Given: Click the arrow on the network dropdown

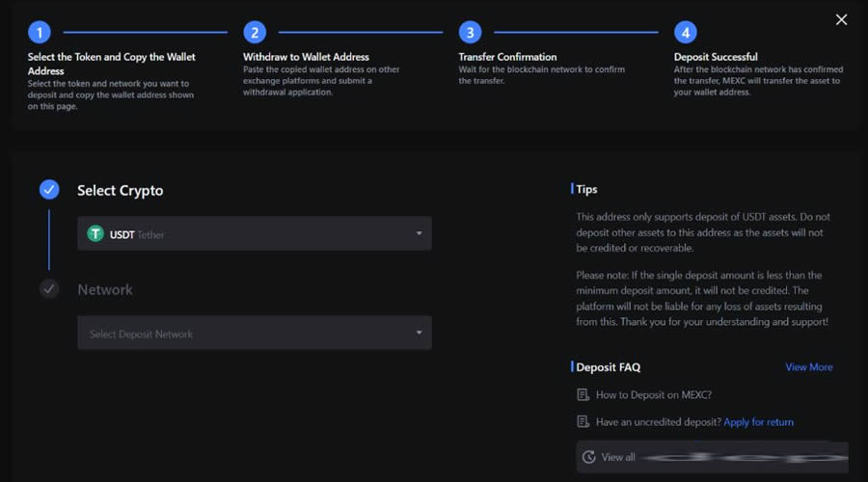Looking at the screenshot, I should [x=419, y=334].
